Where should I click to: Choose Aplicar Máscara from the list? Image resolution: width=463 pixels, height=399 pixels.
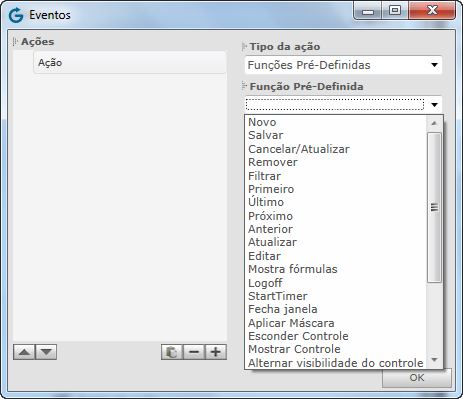click(x=291, y=323)
